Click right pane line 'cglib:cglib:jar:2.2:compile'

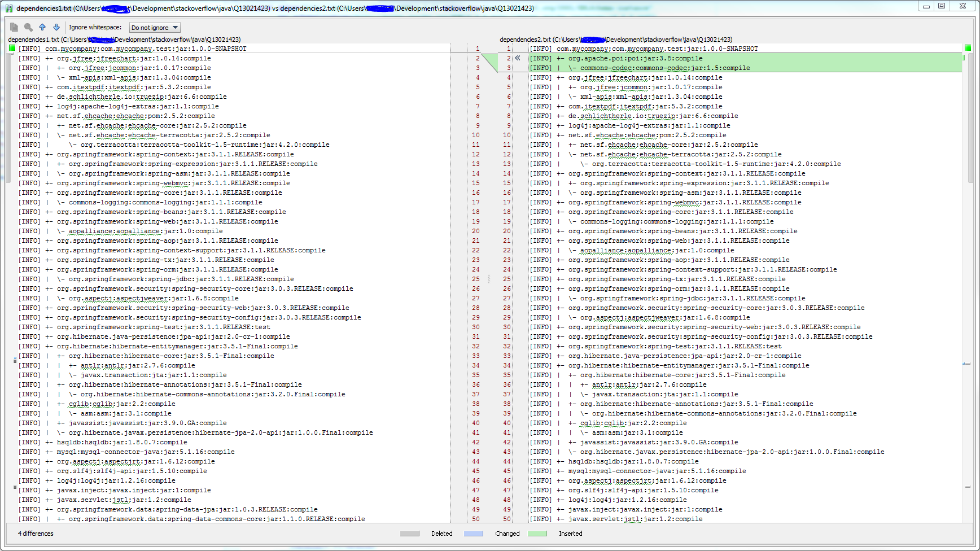click(x=633, y=423)
